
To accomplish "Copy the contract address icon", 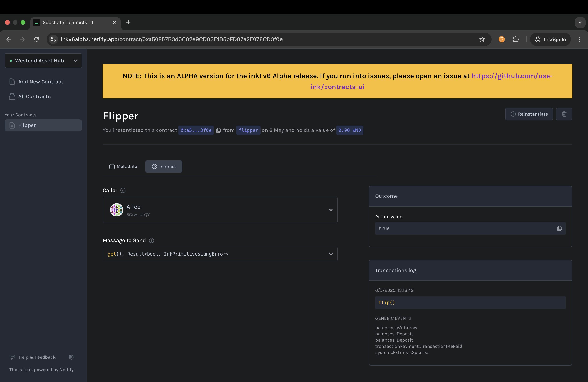I will coord(218,130).
